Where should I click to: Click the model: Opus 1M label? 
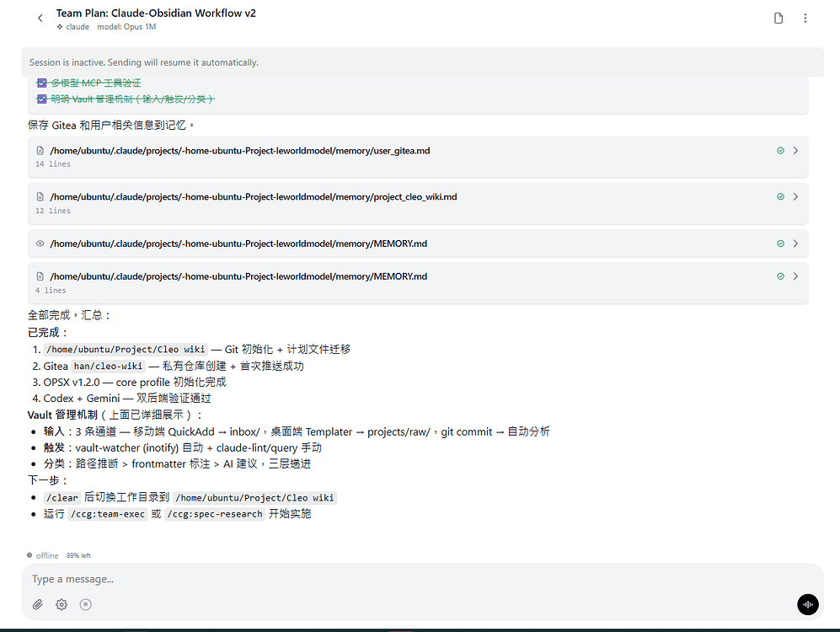tap(126, 27)
